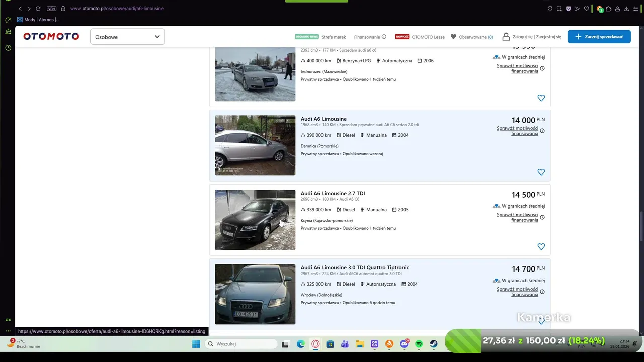
Task: Open the black Audi A6 2.7 TDI photo
Action: click(x=255, y=220)
